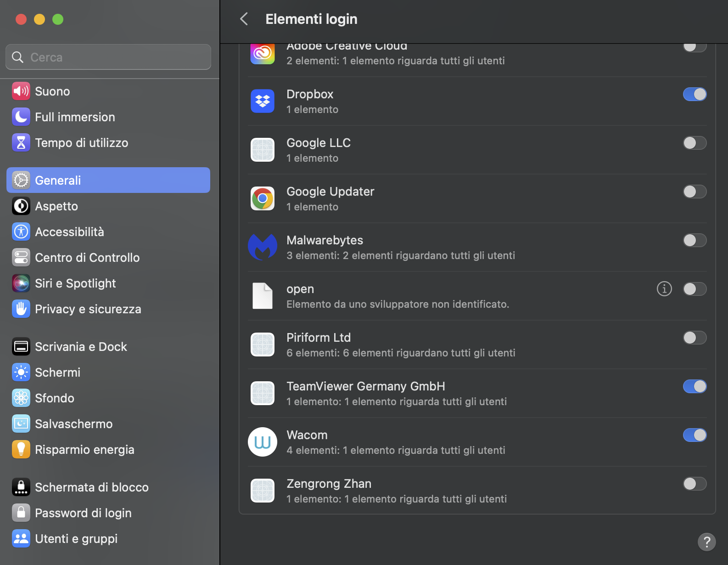Click the Centro di Controllo icon

[21, 257]
